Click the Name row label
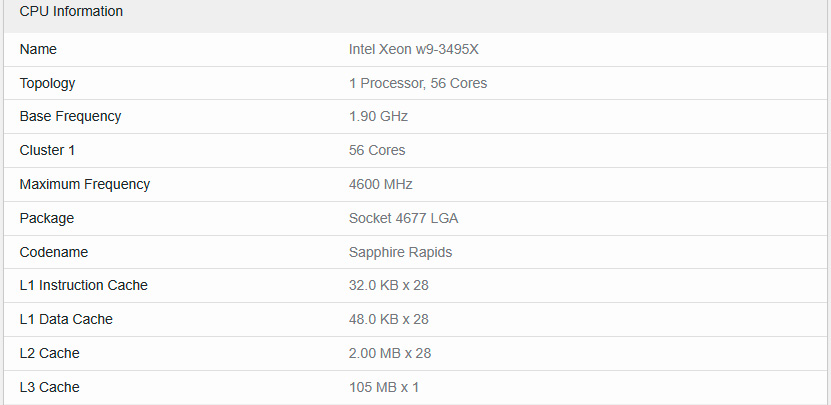Screen dimensions: 831x405 click(x=38, y=49)
